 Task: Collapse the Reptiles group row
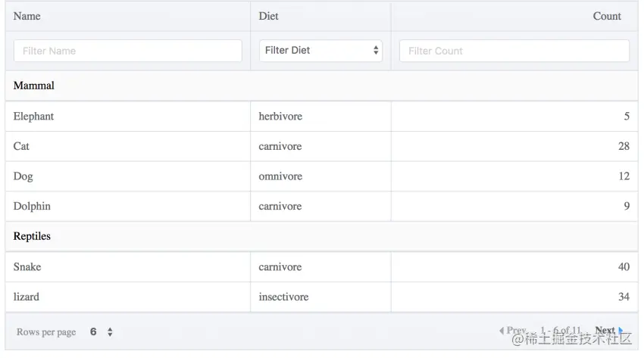[x=33, y=236]
